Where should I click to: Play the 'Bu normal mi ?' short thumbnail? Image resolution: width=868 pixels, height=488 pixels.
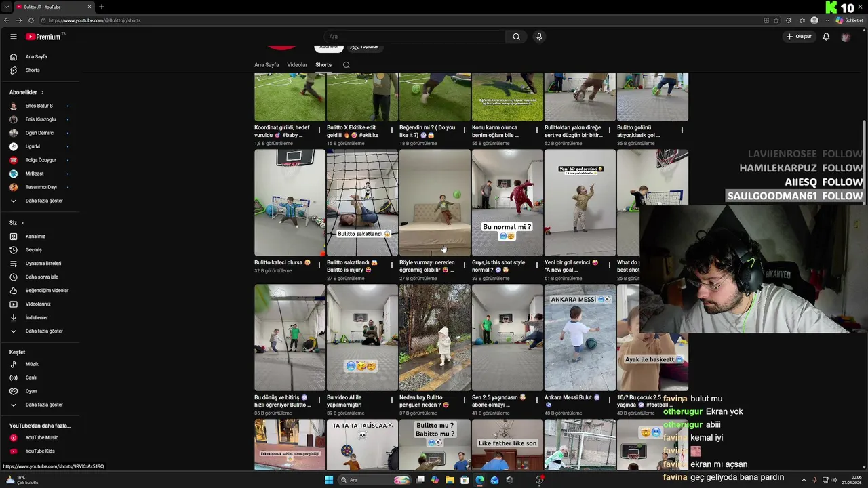click(507, 203)
